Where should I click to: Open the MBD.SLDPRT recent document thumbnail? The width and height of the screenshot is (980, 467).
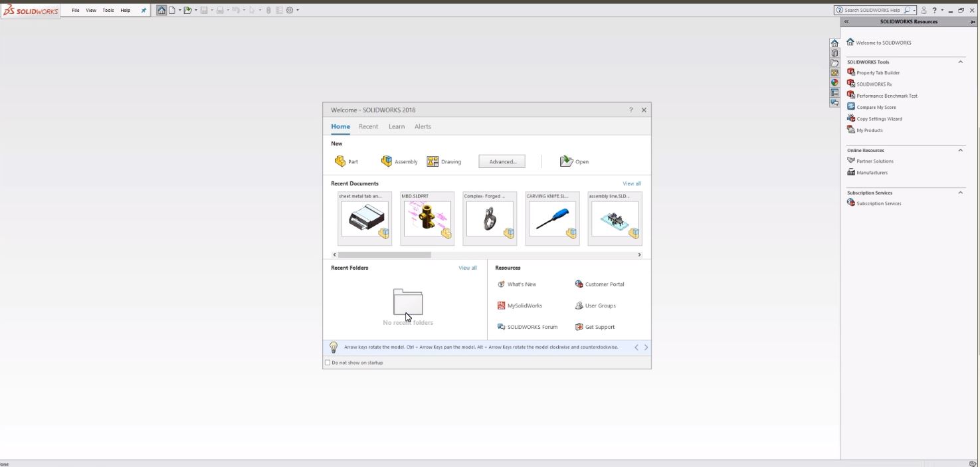point(427,219)
